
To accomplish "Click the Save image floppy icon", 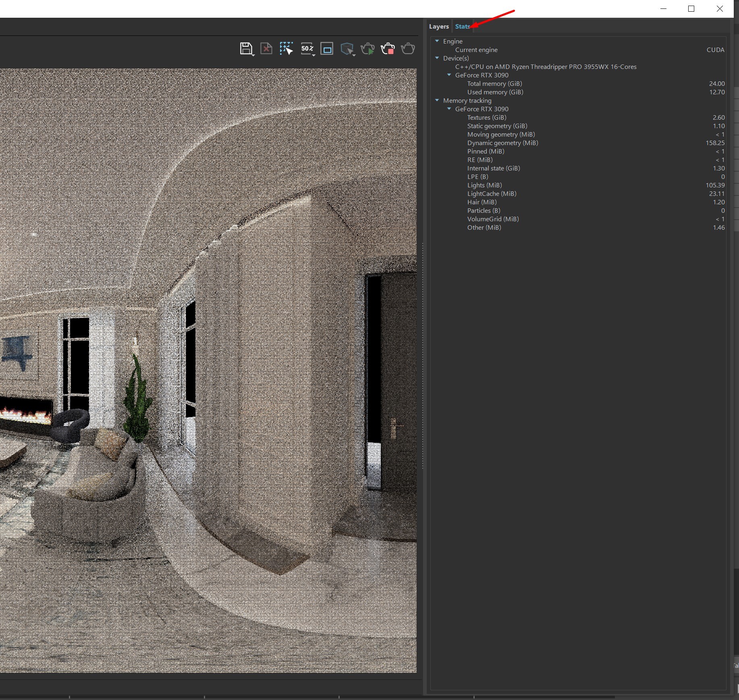I will [245, 48].
